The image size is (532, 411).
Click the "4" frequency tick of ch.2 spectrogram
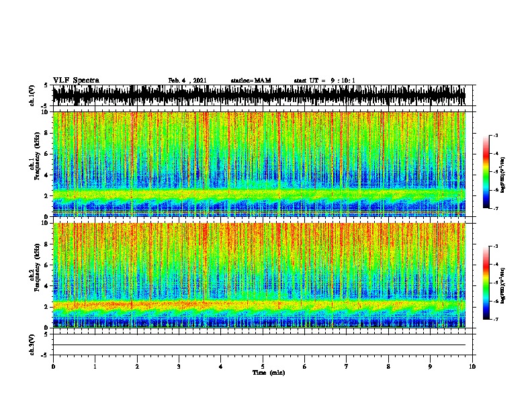[x=47, y=286]
